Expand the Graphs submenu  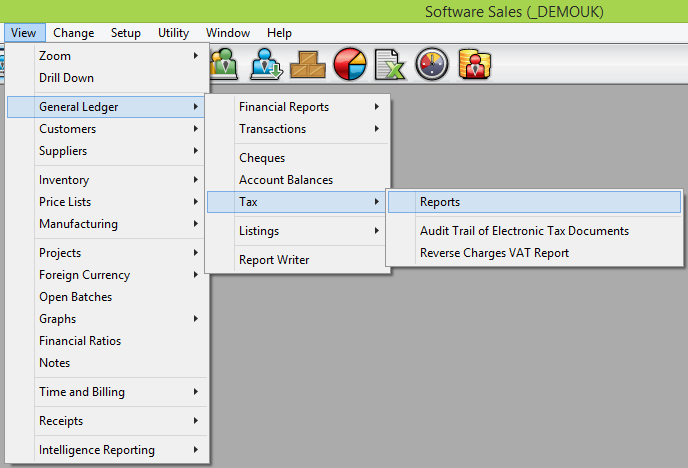[x=106, y=319]
